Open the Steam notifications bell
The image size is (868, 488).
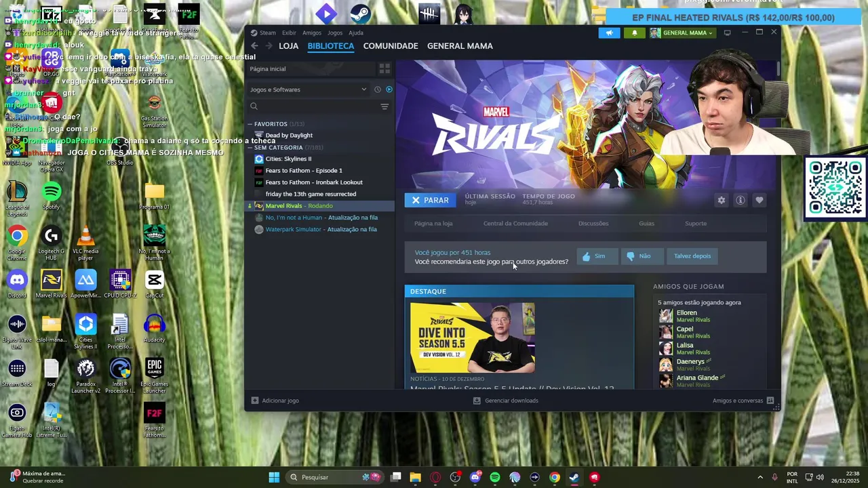pos(635,33)
